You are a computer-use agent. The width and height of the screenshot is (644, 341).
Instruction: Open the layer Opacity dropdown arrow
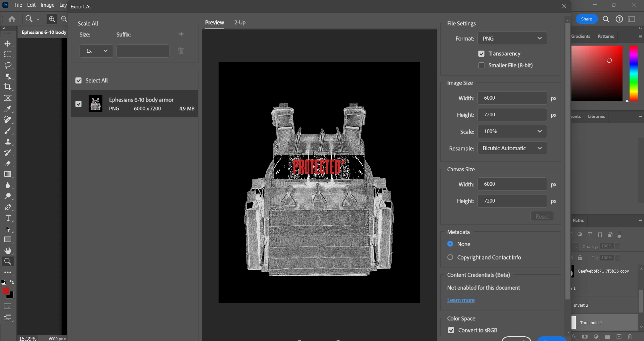(x=618, y=246)
